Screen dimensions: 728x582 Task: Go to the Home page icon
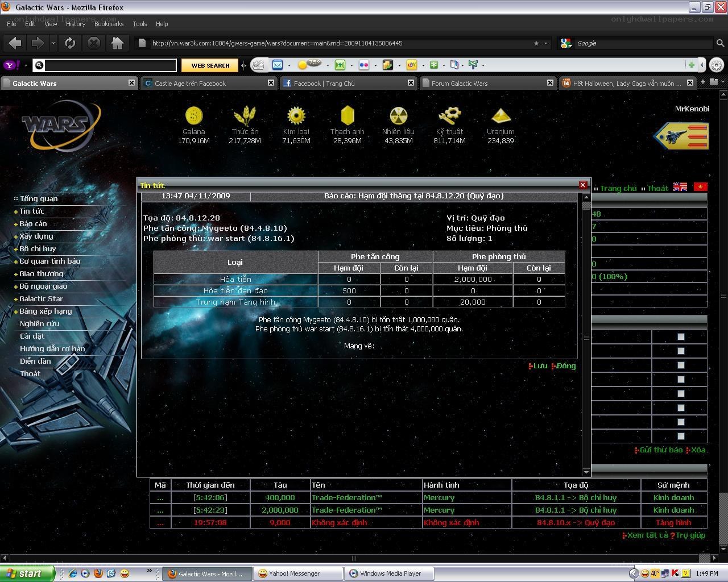pos(117,43)
